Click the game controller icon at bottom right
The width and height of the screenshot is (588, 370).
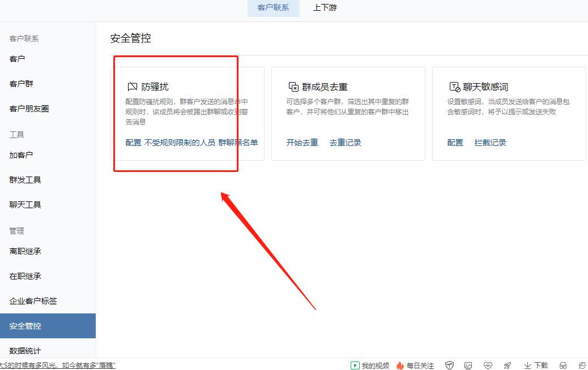click(x=564, y=365)
